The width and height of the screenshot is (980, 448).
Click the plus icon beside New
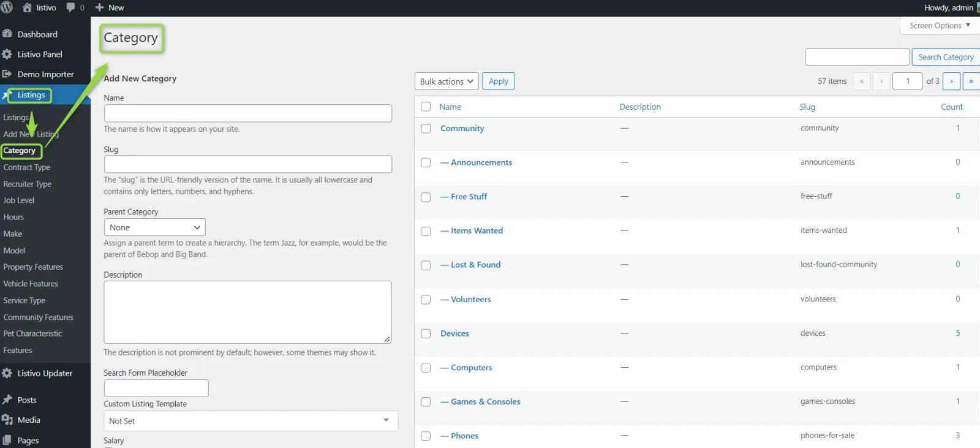point(99,7)
